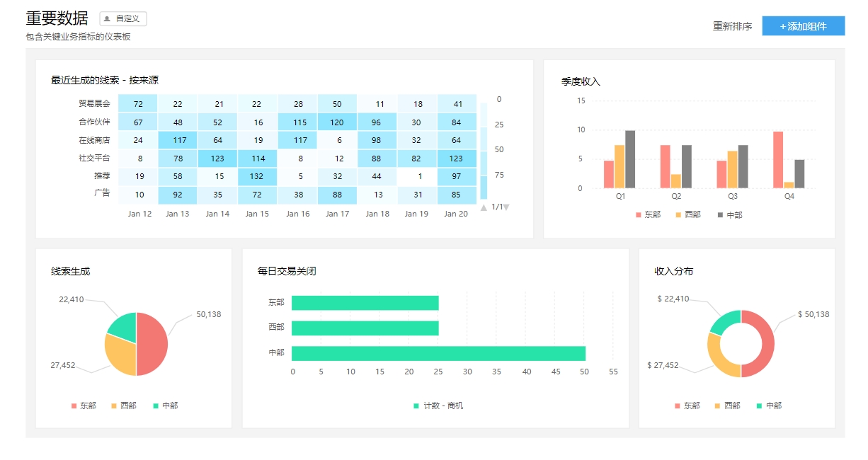Click the 中部 bar in 每日交易关闭
The height and width of the screenshot is (460, 868).
[439, 352]
